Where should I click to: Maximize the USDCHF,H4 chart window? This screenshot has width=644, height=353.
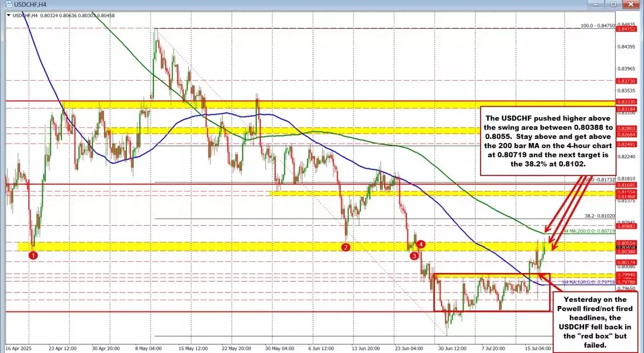pyautogui.click(x=613, y=5)
